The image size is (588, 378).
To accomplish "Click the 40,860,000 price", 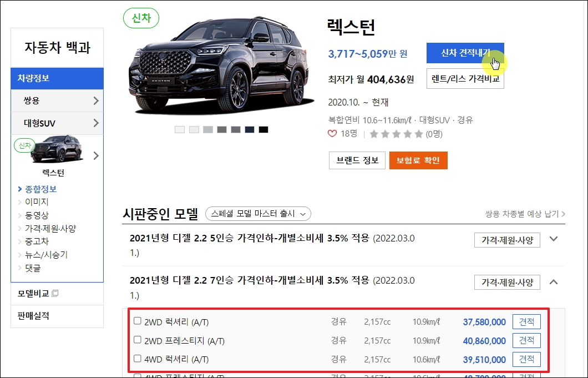I will tap(484, 341).
